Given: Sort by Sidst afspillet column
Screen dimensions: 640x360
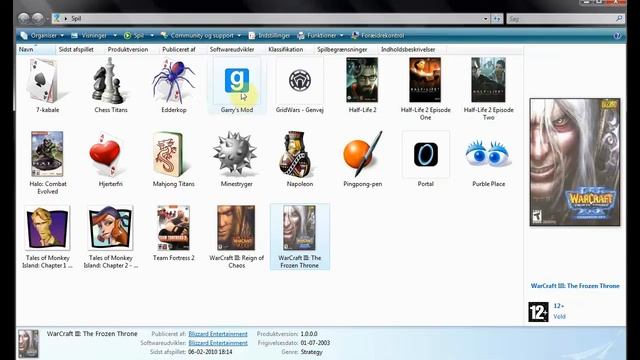Looking at the screenshot, I should click(76, 49).
